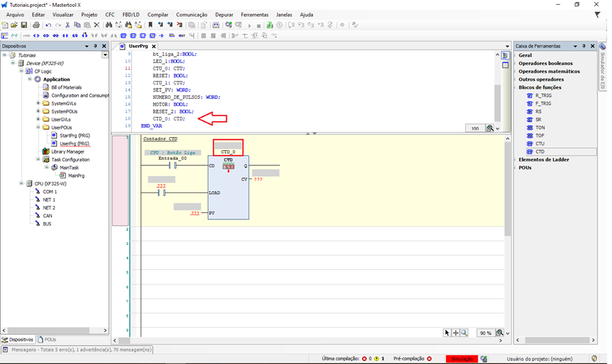Collapse the UserPOUs folder
The height and width of the screenshot is (364, 612).
(x=37, y=127)
